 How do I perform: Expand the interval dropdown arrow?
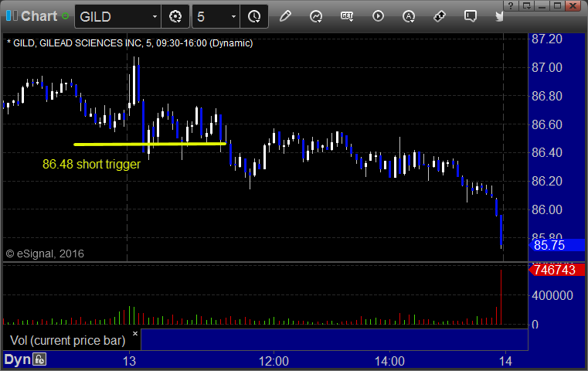[233, 16]
